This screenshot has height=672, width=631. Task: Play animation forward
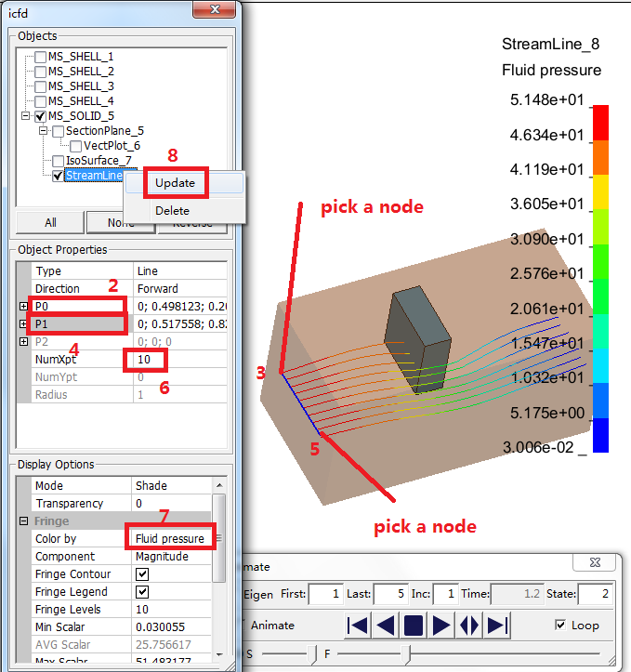[441, 626]
